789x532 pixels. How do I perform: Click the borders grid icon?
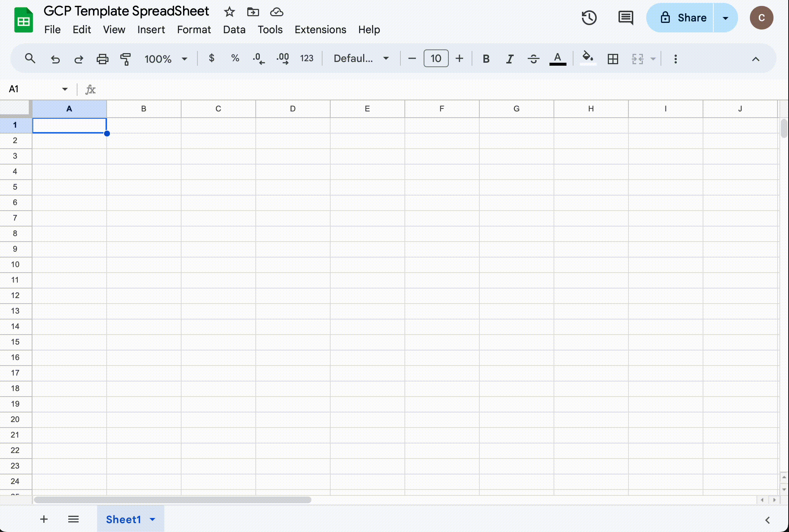pos(613,59)
